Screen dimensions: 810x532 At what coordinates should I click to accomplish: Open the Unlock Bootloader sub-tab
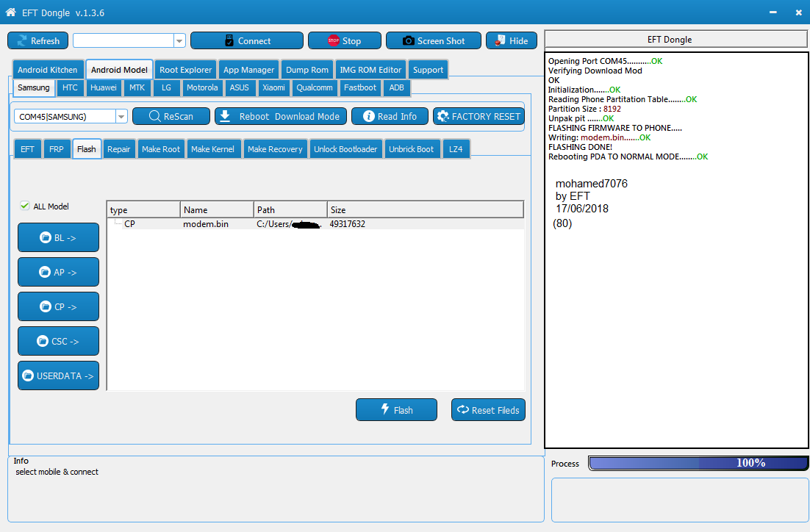click(x=345, y=149)
